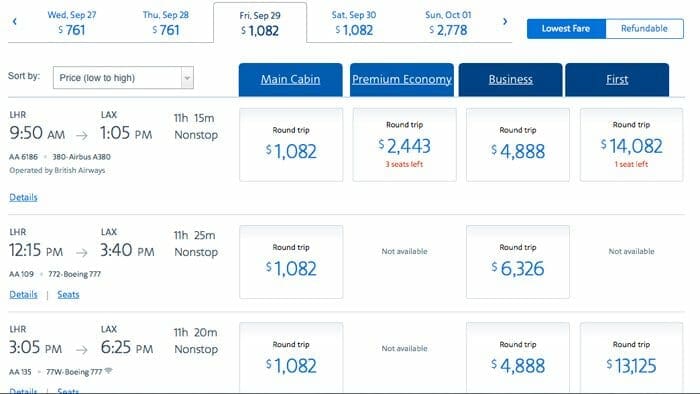Choose the Sun, Oct 01 $2,778 tab
700x394 pixels.
click(448, 23)
